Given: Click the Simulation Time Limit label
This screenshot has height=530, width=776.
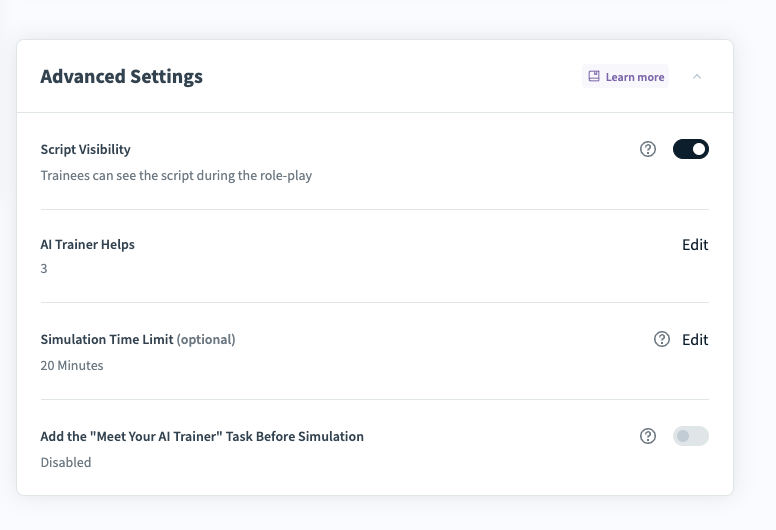Looking at the screenshot, I should (107, 340).
